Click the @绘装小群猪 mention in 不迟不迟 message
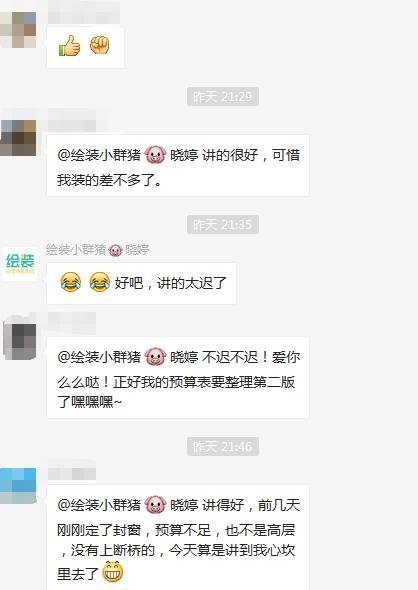This screenshot has width=418, height=590. coord(99,356)
